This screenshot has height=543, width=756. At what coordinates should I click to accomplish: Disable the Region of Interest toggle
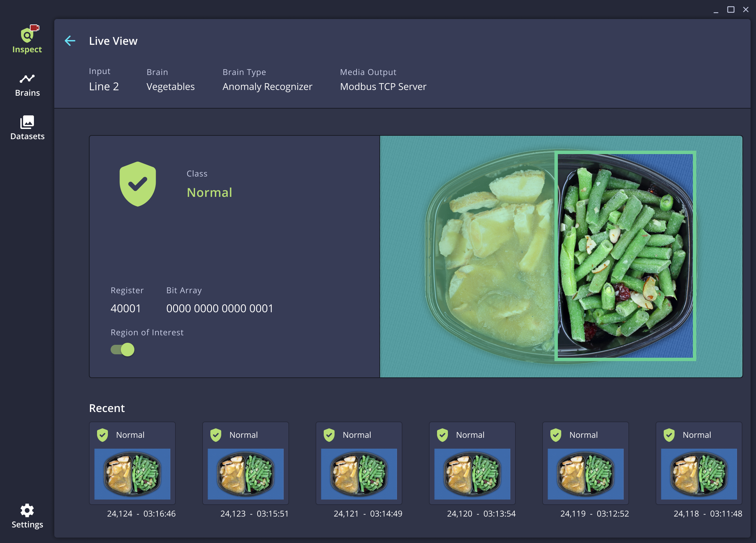point(122,350)
